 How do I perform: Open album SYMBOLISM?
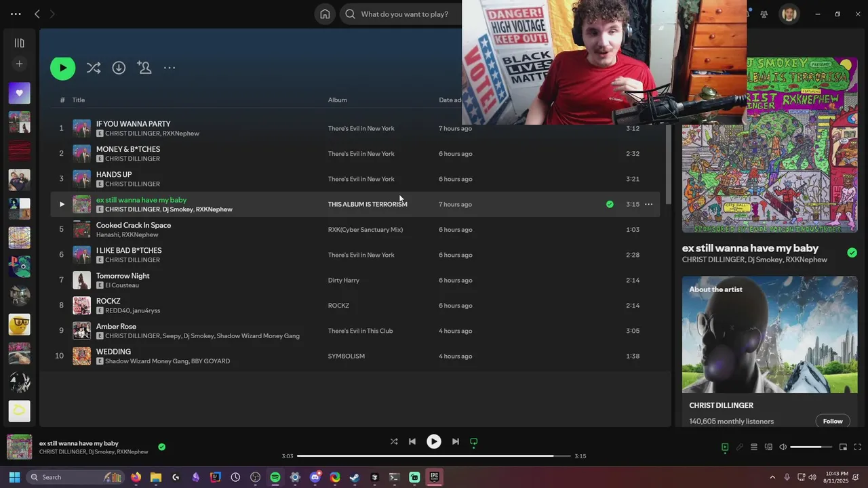[x=347, y=356]
